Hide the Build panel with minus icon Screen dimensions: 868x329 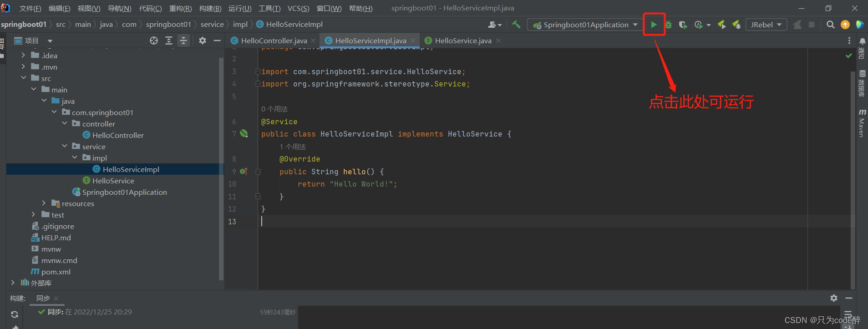pyautogui.click(x=849, y=298)
